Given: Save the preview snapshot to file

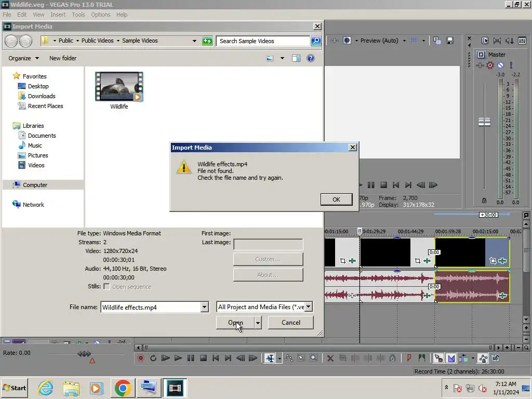Looking at the screenshot, I should [450, 41].
